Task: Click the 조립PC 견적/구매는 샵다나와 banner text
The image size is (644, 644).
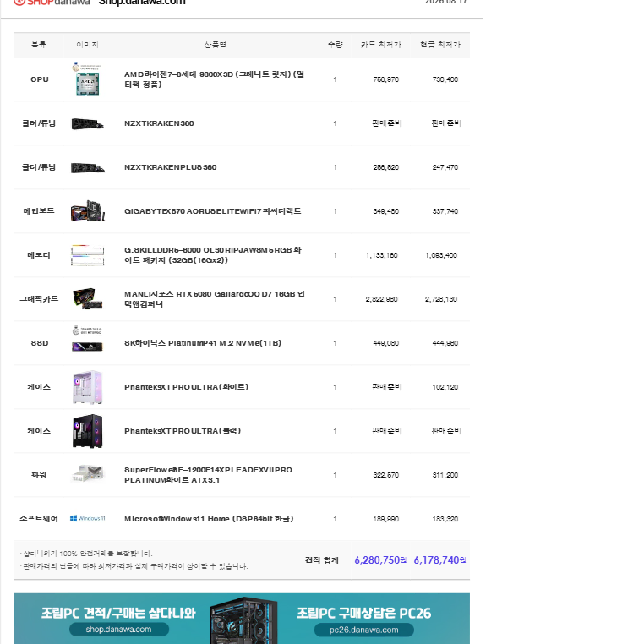Action: (118, 614)
